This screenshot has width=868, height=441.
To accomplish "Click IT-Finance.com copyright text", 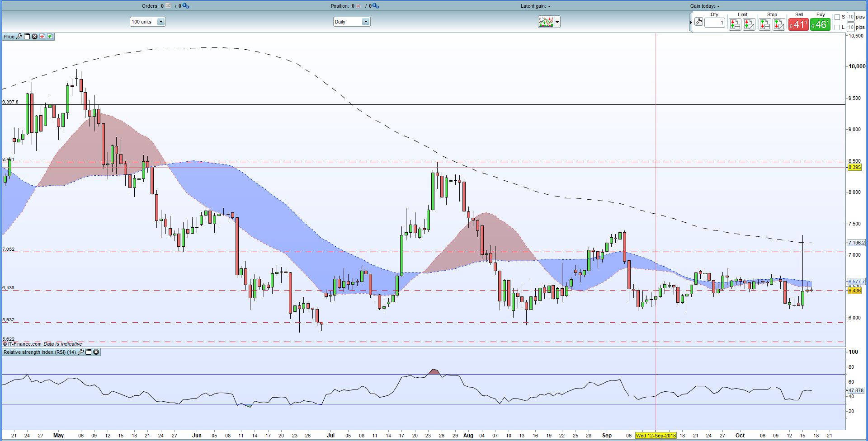I will 23,344.
